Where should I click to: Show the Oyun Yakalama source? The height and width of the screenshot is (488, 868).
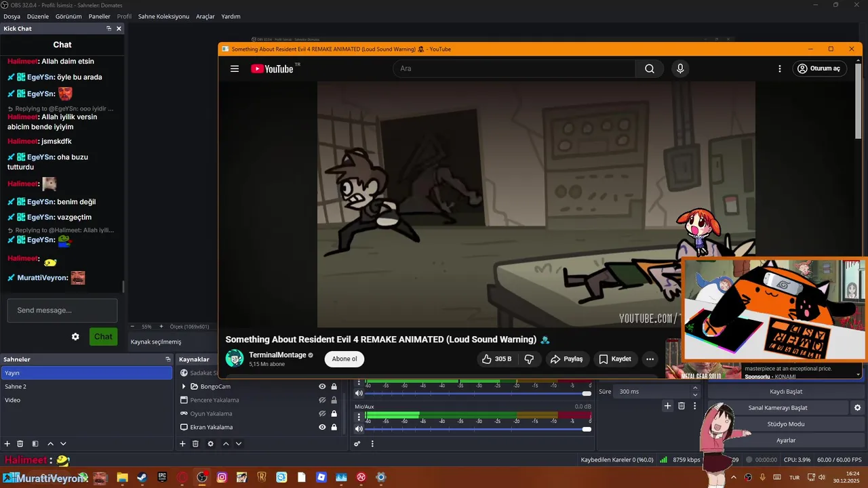coord(322,413)
